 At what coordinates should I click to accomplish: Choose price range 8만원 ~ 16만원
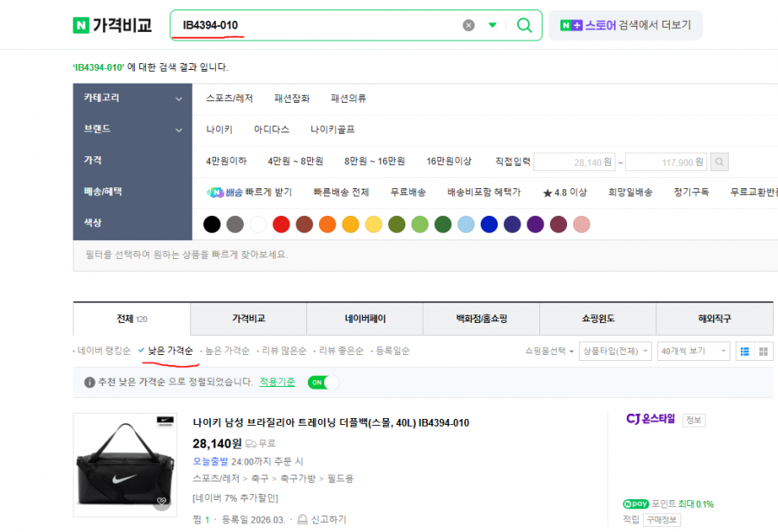[374, 161]
